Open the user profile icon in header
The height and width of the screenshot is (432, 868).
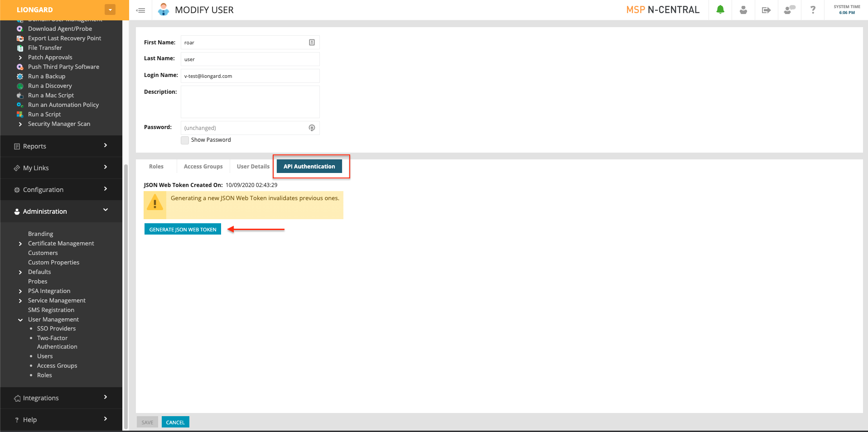coord(743,10)
